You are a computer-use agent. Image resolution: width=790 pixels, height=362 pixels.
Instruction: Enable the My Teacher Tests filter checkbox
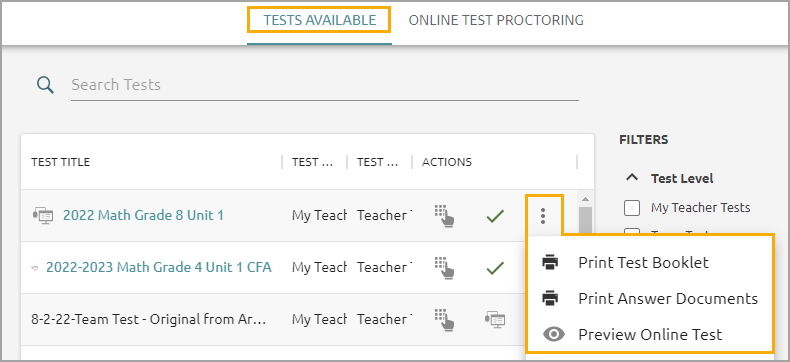tap(632, 207)
